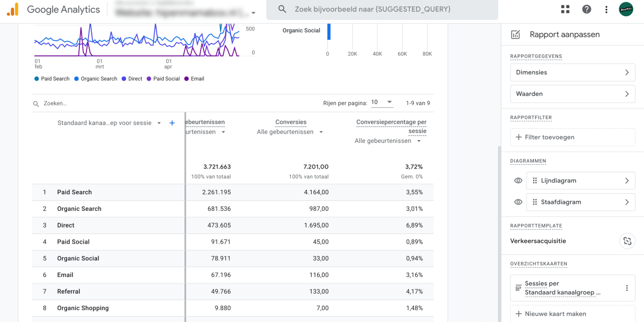644x322 pixels.
Task: Open the three-dot more options menu
Action: [x=606, y=9]
